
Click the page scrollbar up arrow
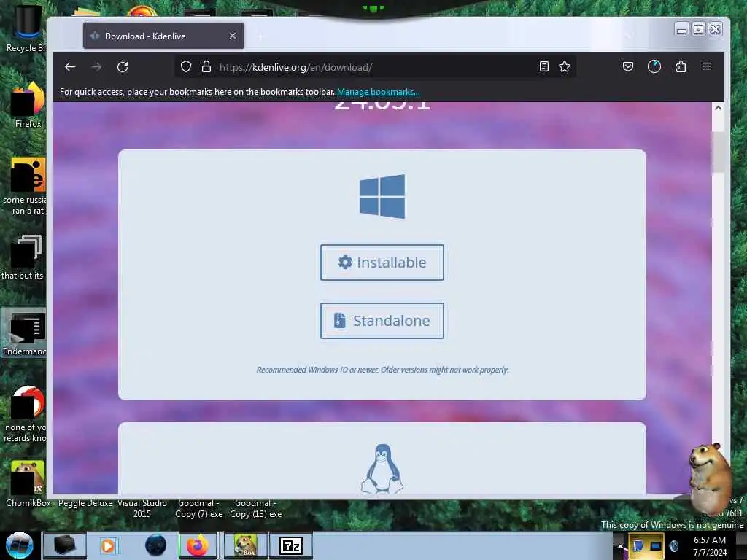pos(718,108)
